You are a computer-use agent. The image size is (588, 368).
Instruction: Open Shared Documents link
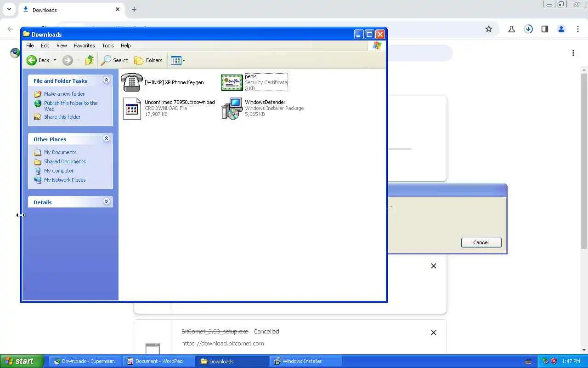65,161
